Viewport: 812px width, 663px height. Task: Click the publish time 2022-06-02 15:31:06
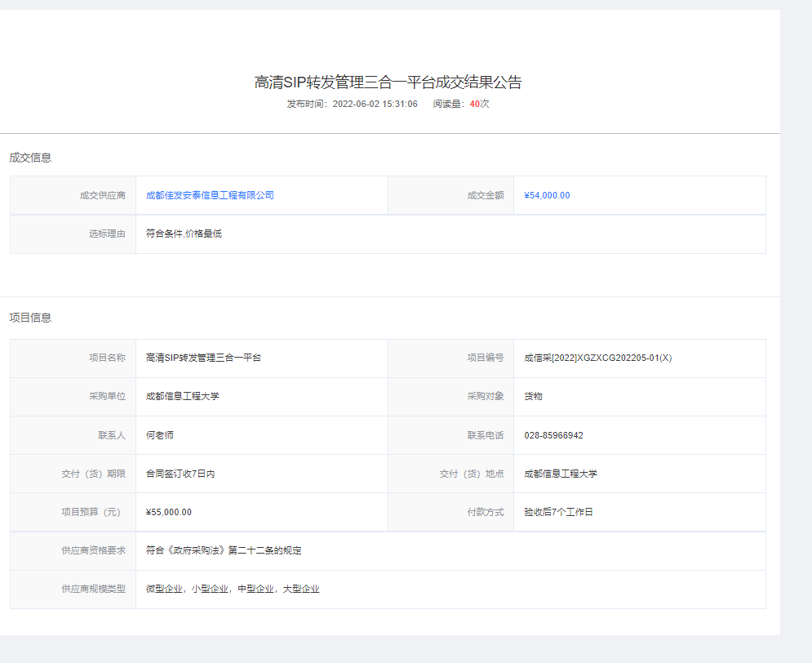(375, 104)
